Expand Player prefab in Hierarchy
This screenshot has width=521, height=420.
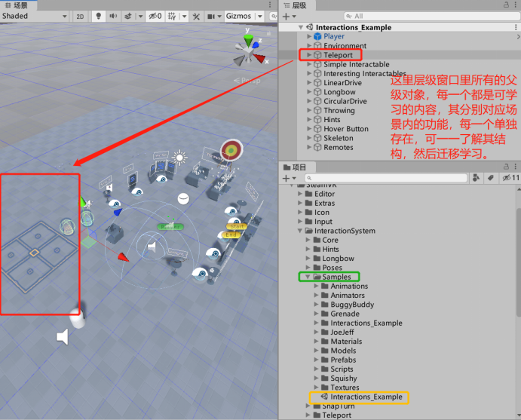(309, 36)
